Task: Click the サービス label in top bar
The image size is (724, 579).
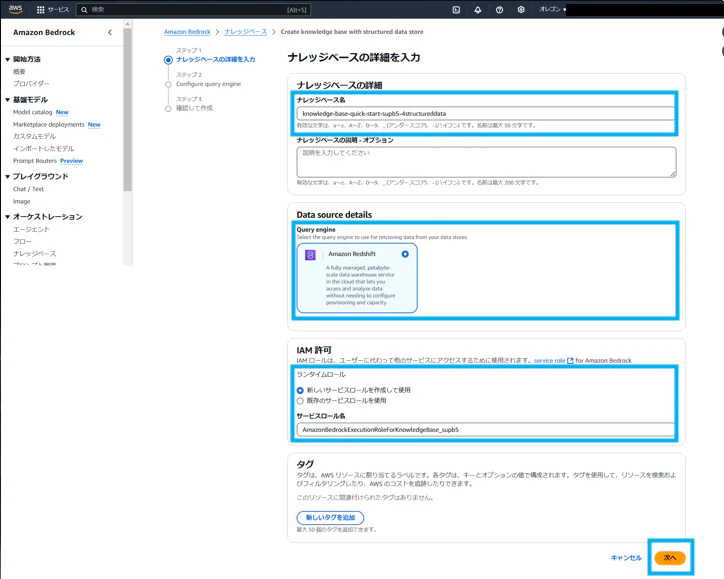Action: [58, 9]
